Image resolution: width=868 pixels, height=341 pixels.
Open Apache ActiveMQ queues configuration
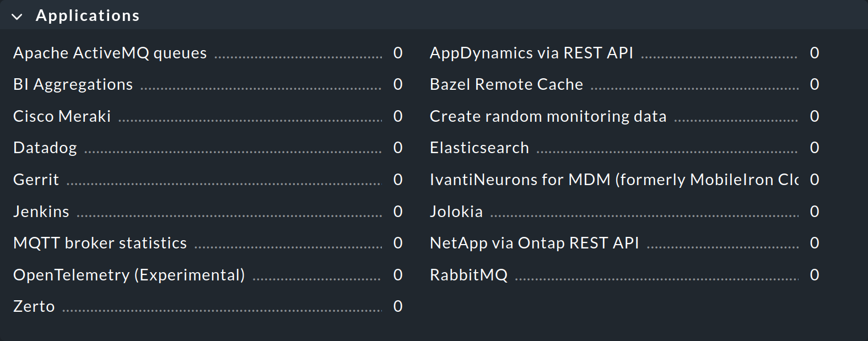[x=110, y=52]
